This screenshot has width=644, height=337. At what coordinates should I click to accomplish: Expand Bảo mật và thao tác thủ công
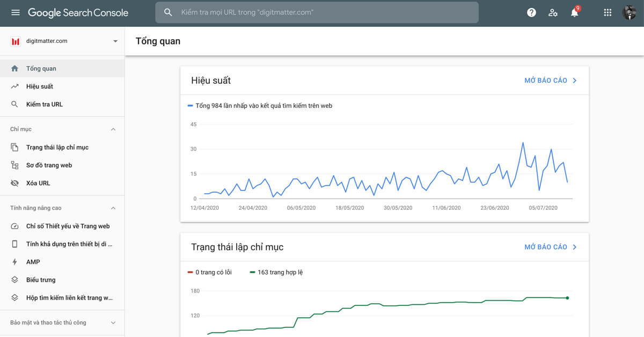[x=113, y=323]
